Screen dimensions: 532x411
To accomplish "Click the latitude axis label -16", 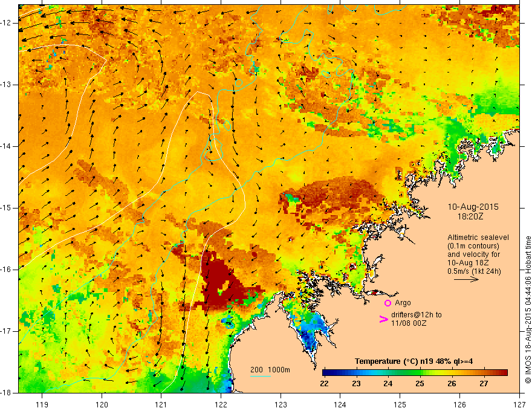I will [6, 269].
